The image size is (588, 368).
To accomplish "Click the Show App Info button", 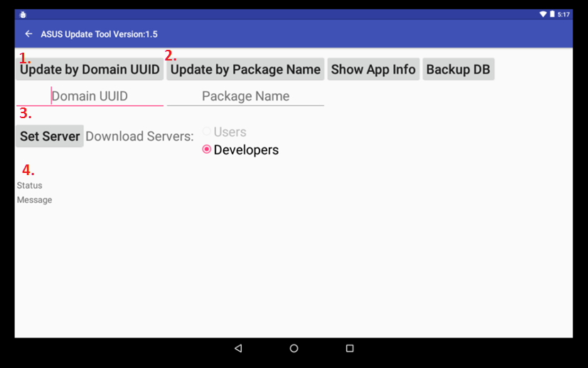I will click(373, 69).
